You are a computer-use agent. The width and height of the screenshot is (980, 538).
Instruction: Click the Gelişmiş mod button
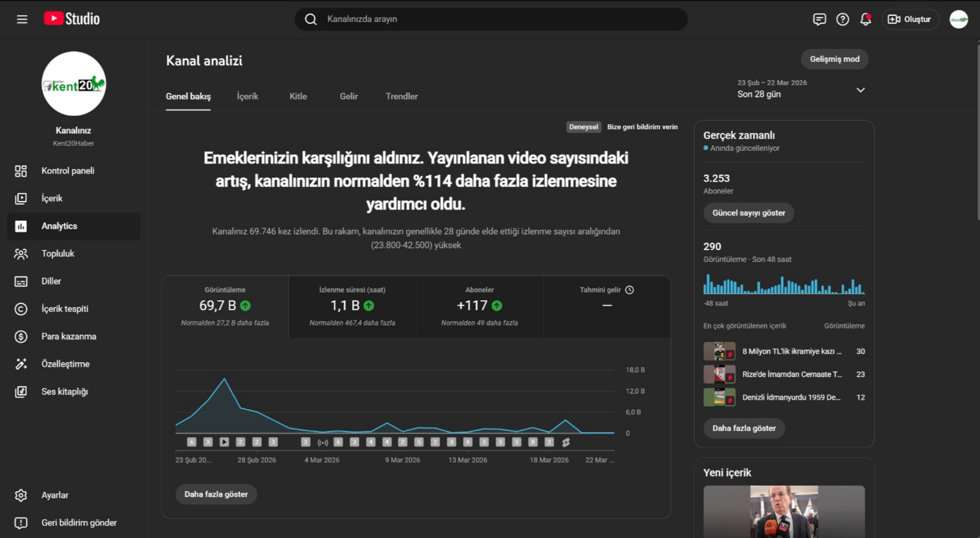[x=834, y=59]
